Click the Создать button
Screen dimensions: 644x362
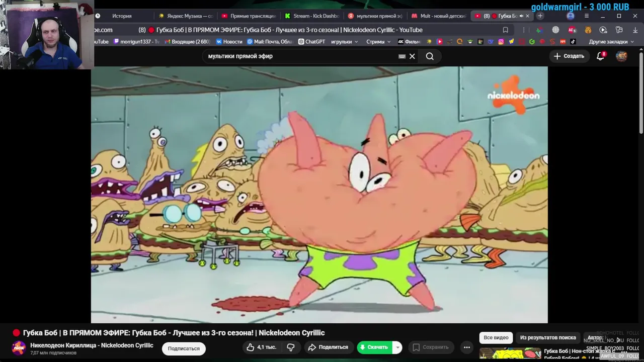[x=569, y=56]
